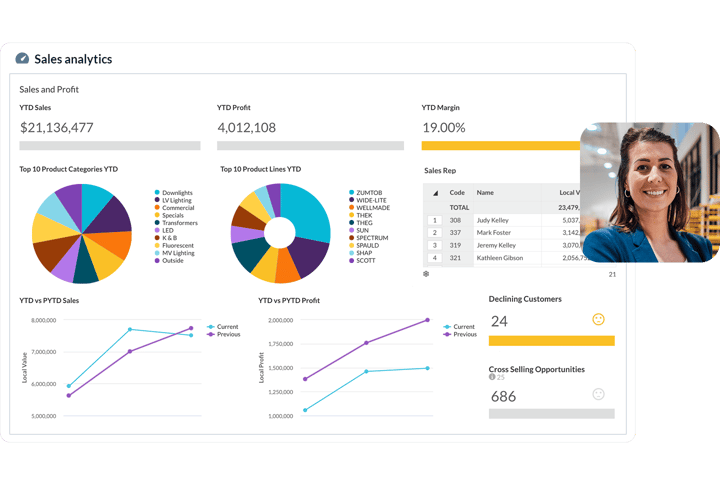
Task: Toggle the Transformers category in pie legend
Action: click(x=157, y=223)
